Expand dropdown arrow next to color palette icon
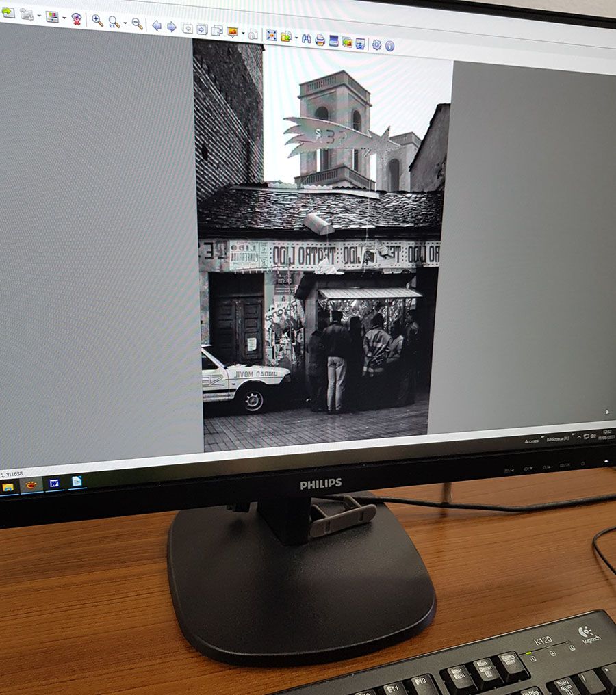Screen dimensions: 616x695 tap(64, 18)
